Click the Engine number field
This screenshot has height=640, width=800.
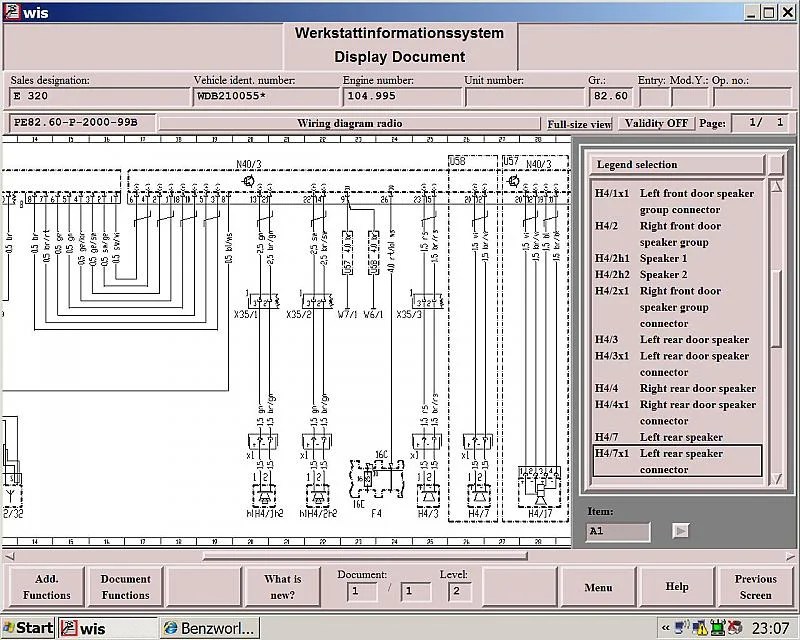pyautogui.click(x=402, y=96)
